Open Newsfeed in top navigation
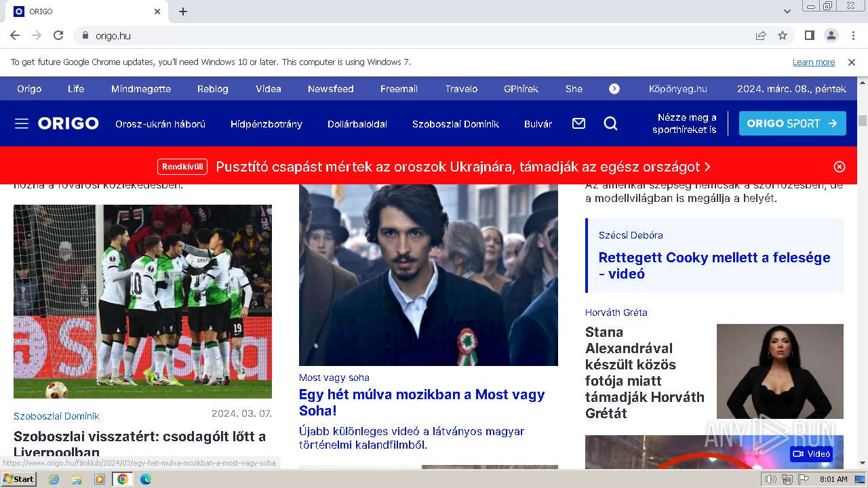Viewport: 868px width, 488px height. coord(331,89)
